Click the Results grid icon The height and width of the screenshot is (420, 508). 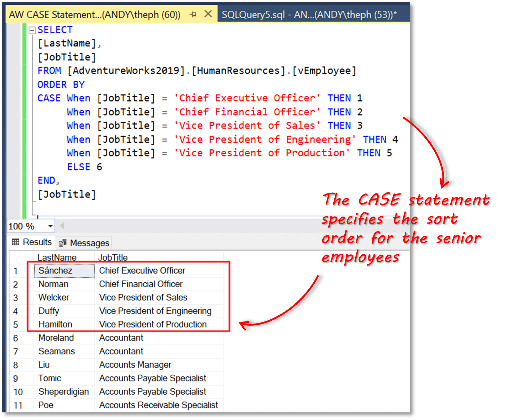point(15,242)
